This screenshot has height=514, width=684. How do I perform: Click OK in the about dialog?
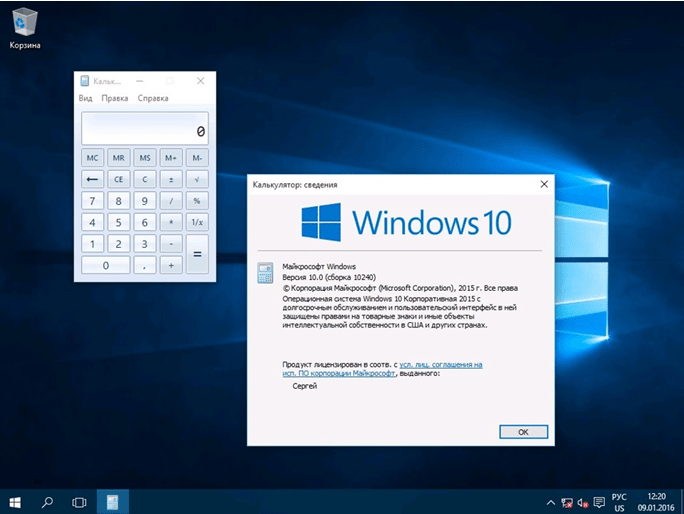click(523, 431)
